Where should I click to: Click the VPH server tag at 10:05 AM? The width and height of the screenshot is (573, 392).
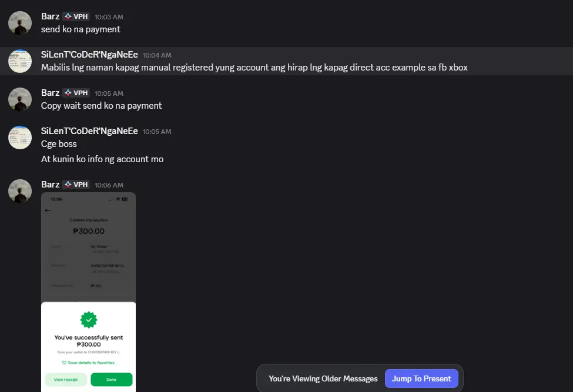point(76,93)
